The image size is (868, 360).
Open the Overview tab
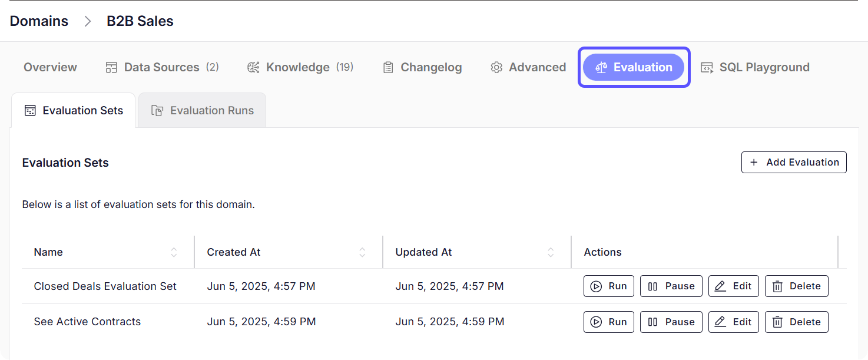point(50,67)
